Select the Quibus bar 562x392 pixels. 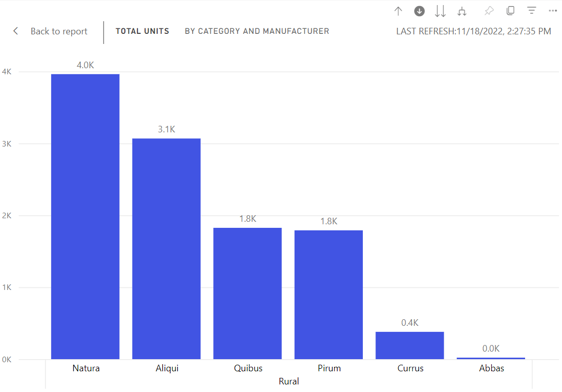tap(248, 293)
